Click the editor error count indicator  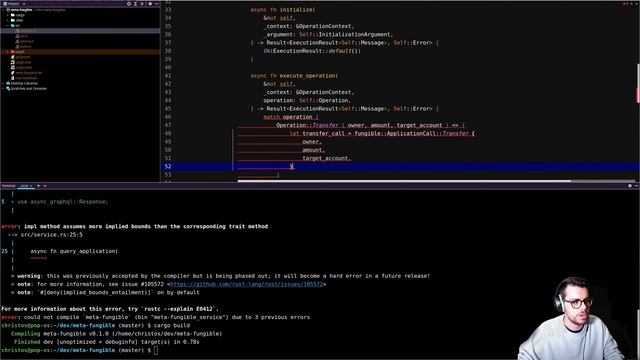pyautogui.click(x=625, y=4)
